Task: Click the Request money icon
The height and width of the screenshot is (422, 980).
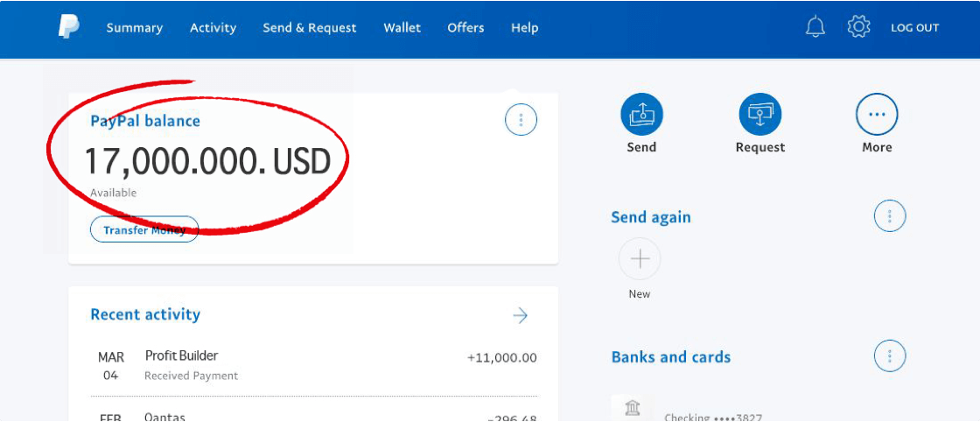Action: point(760,115)
